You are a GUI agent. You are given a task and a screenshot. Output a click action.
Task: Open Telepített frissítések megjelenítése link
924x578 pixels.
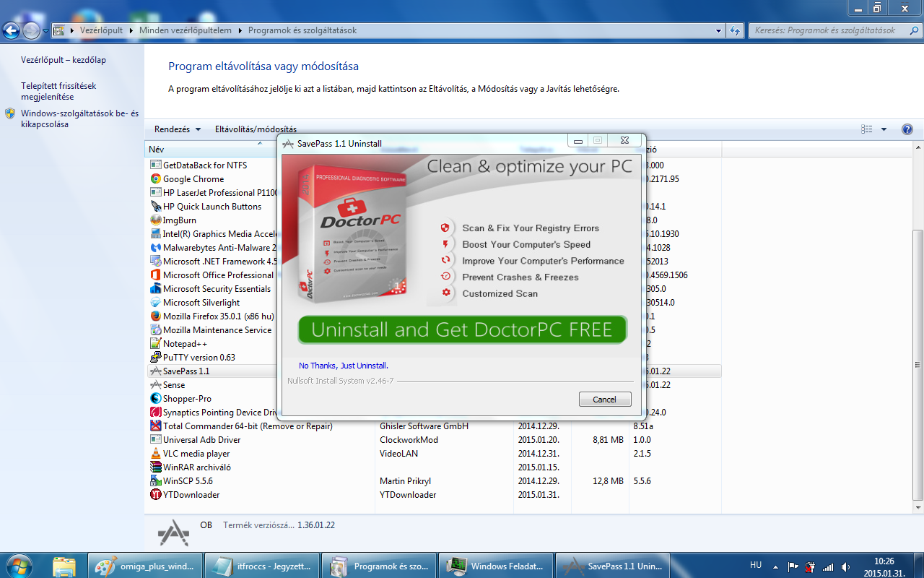pyautogui.click(x=58, y=91)
